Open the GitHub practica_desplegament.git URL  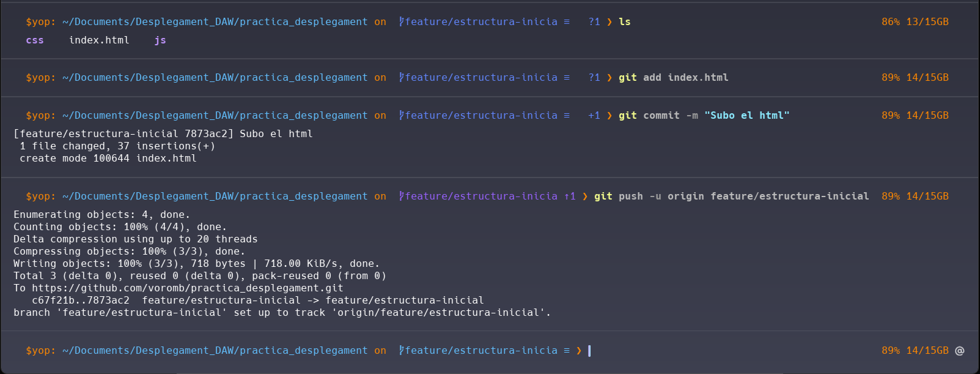(187, 288)
